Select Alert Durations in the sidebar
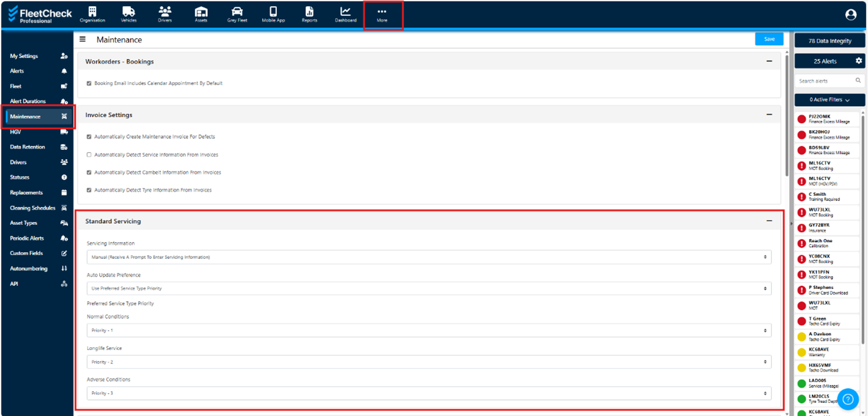The height and width of the screenshot is (416, 868). tap(28, 101)
